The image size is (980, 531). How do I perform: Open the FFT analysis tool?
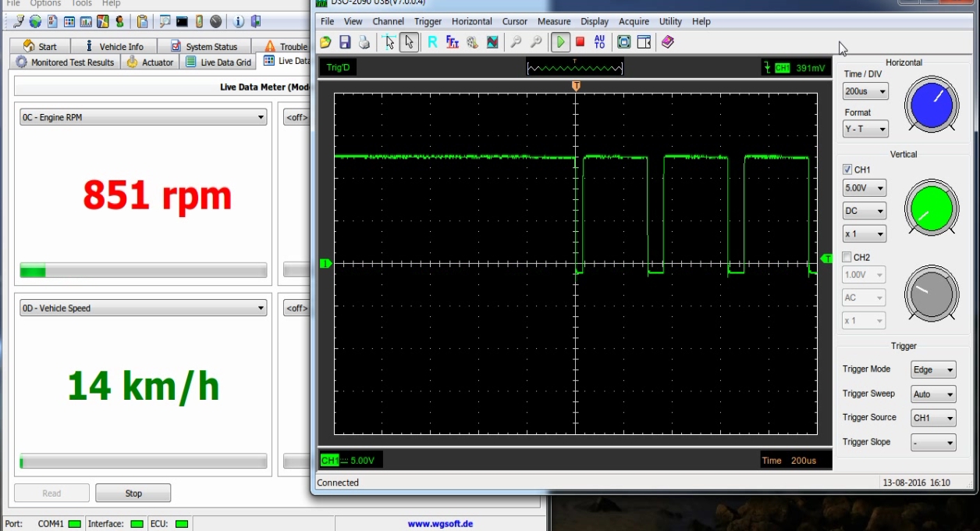pyautogui.click(x=452, y=42)
